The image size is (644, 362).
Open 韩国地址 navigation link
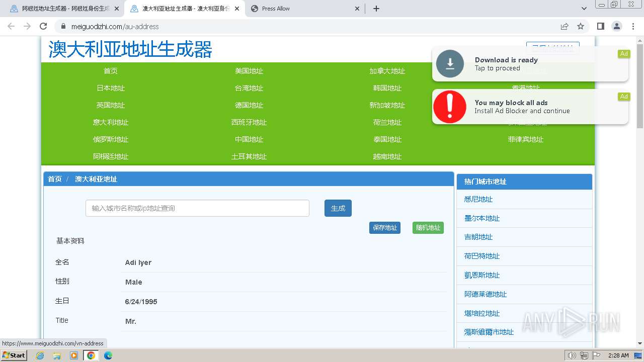387,88
